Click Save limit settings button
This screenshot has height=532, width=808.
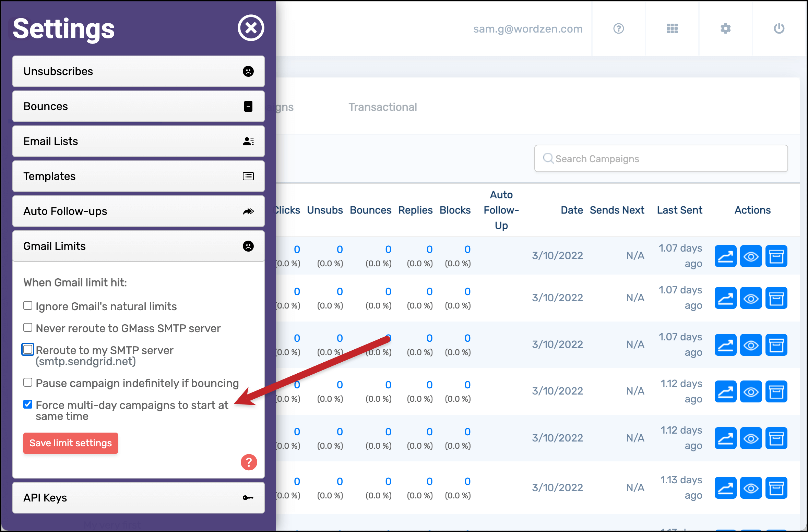pyautogui.click(x=71, y=443)
